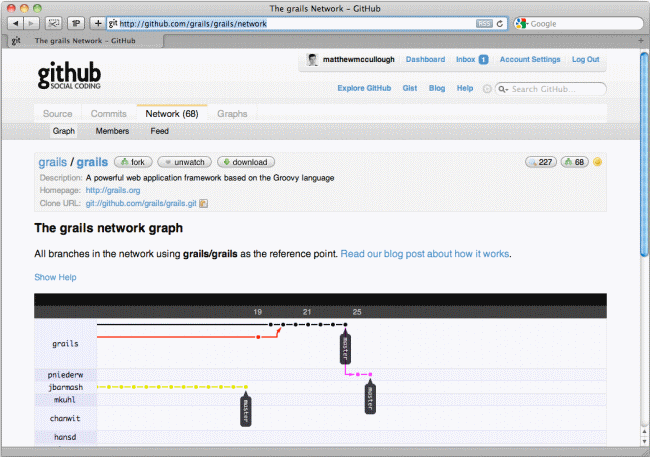Screen dimensions: 650x457
Task: Go forward with Safari forward arrow
Action: pos(32,24)
